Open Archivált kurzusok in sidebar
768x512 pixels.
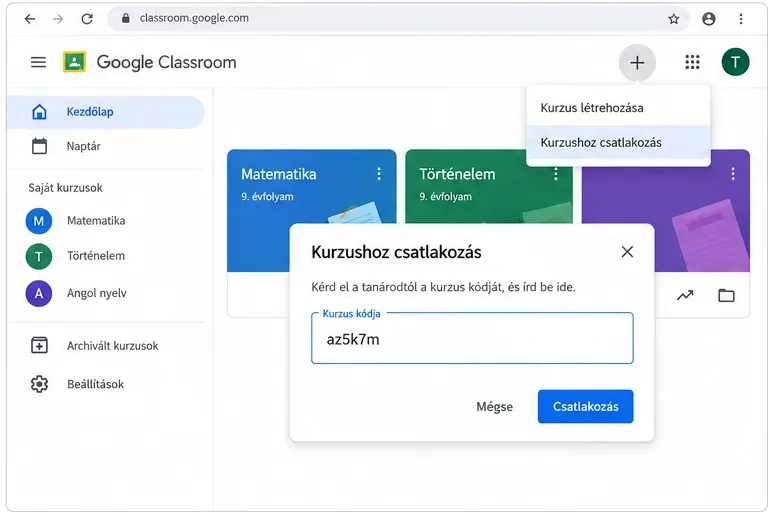[x=105, y=345]
